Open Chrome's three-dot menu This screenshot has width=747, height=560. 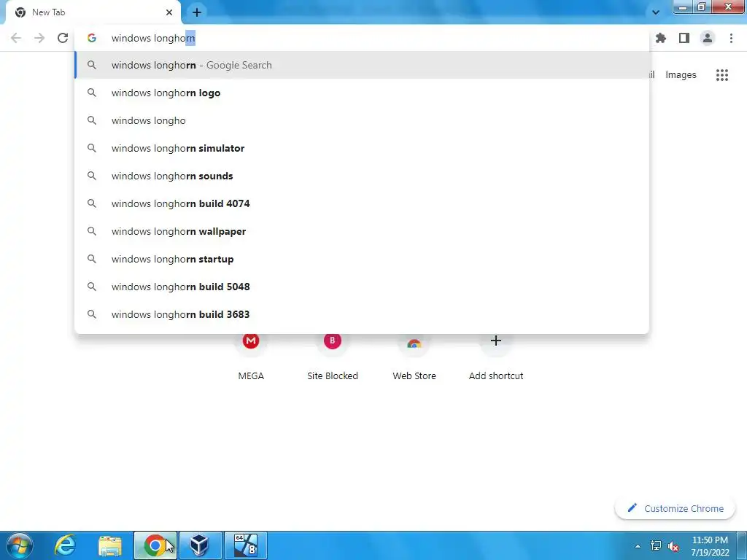[731, 38]
